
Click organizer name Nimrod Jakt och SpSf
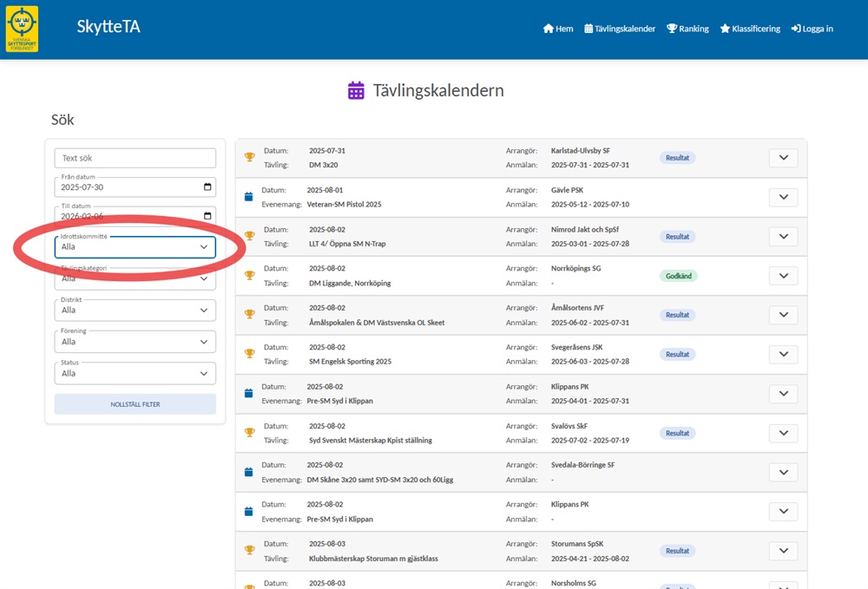[584, 229]
